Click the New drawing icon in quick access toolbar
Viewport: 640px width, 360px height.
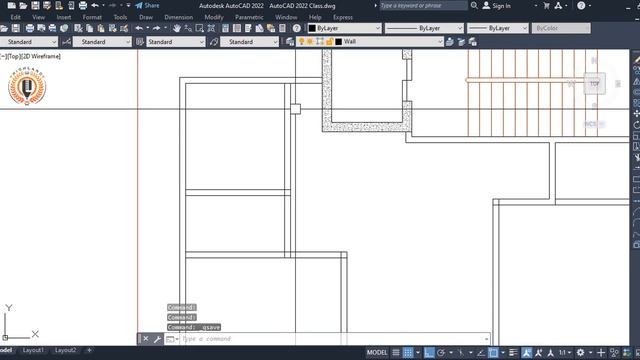(11, 6)
